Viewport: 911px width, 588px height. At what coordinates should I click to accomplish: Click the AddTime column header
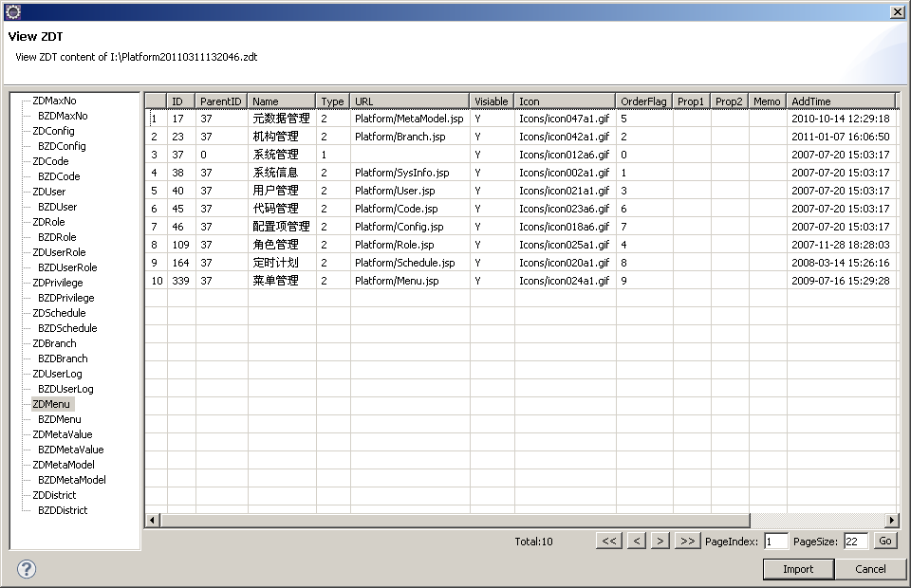(840, 101)
